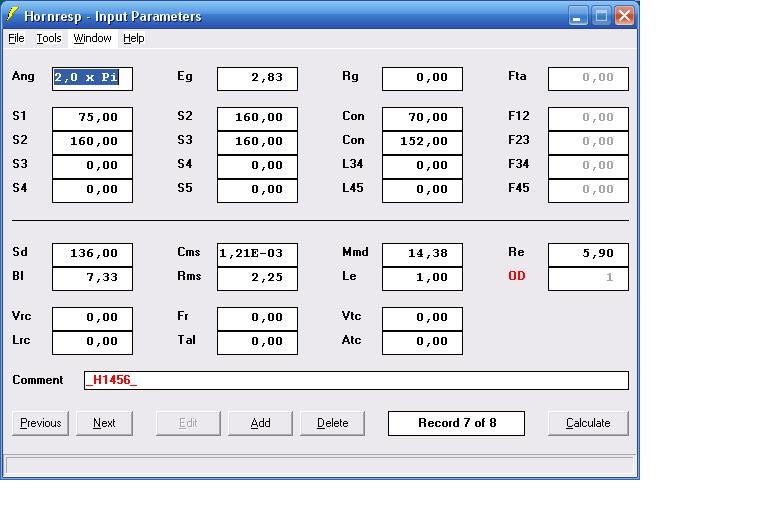This screenshot has width=775, height=529.
Task: Maximize the Hornresp Input Parameters window
Action: 601,16
